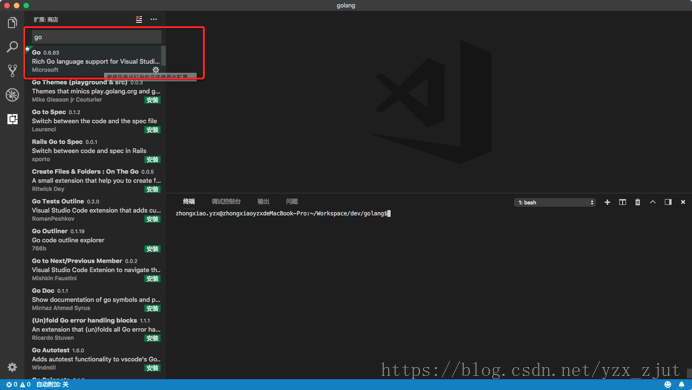
Task: Show notifications via bell icon
Action: pos(682,385)
